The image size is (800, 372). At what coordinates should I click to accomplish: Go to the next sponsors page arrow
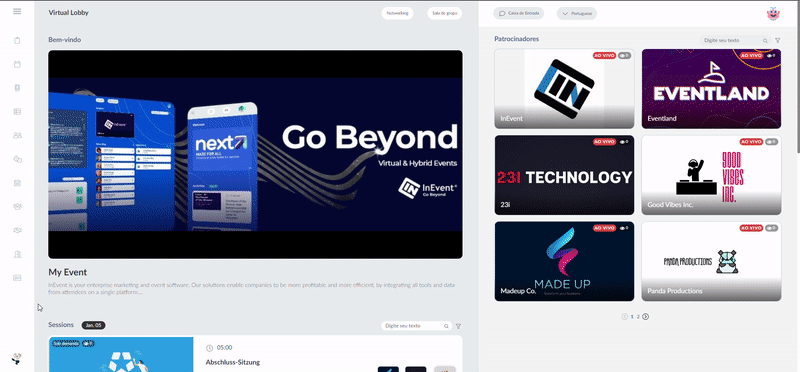click(645, 316)
